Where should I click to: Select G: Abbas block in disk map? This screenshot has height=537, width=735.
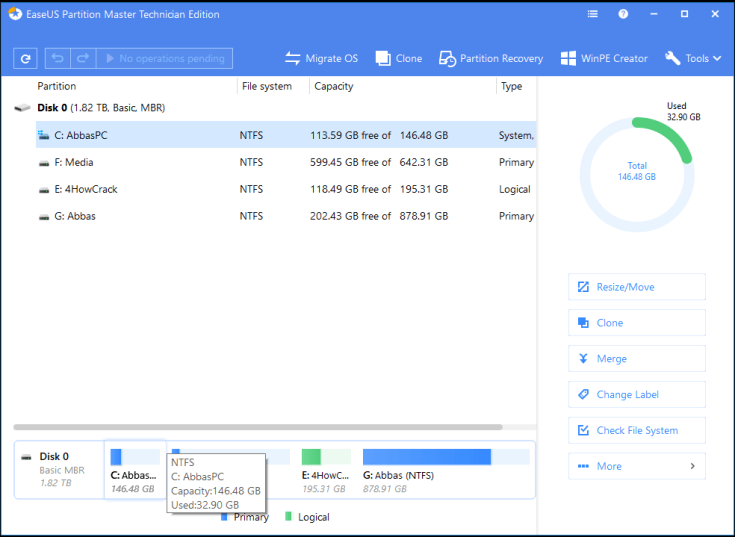[x=445, y=467]
